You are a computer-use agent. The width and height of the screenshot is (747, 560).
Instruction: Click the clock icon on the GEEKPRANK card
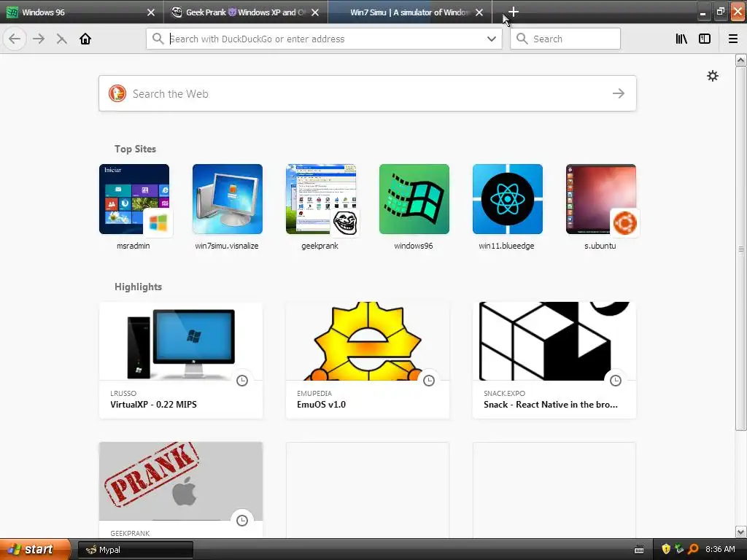[x=242, y=520]
